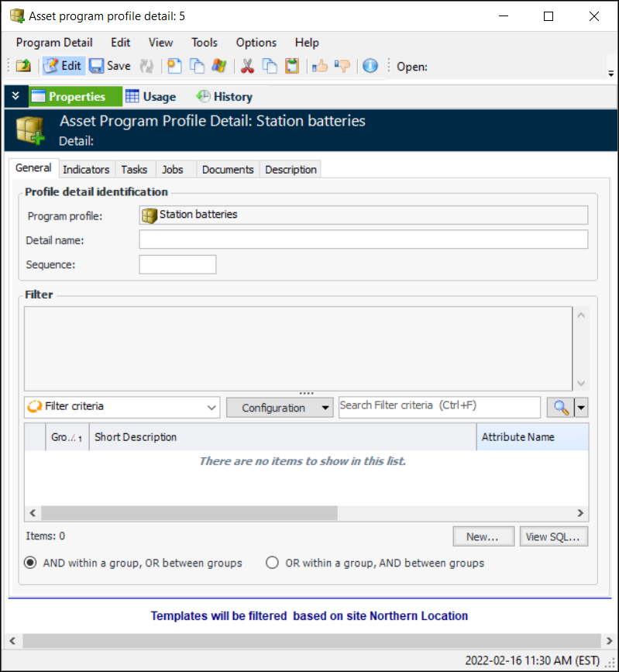Click the New... button

coord(483,536)
